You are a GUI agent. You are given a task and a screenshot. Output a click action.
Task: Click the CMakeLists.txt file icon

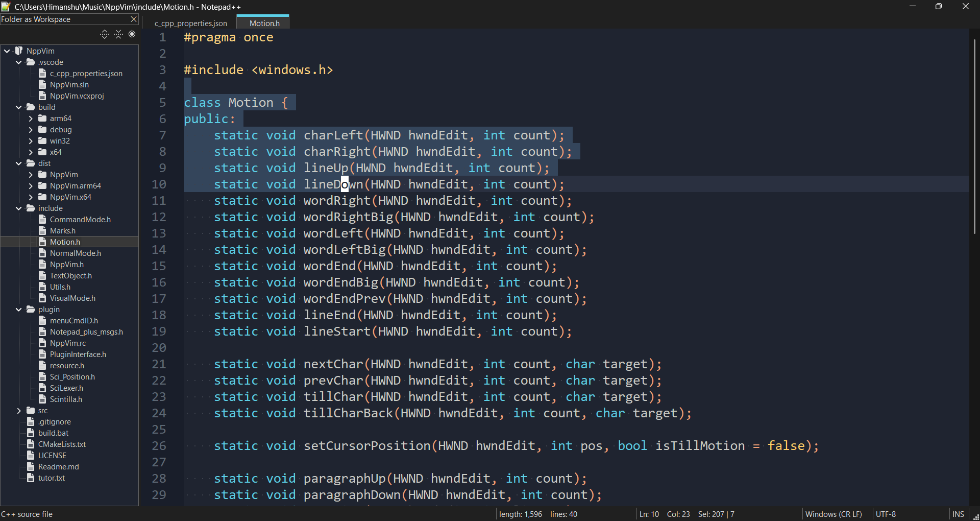31,444
